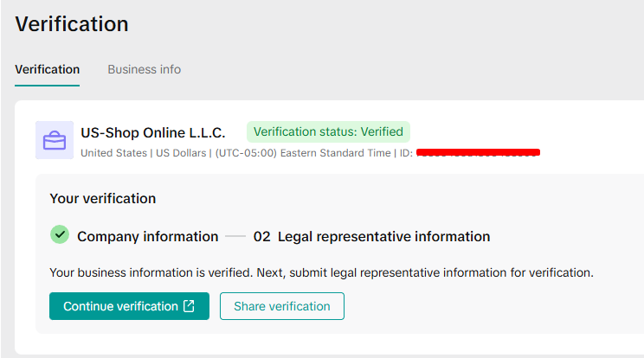Click the connector line between the steps
Image resolution: width=644 pixels, height=358 pixels.
click(235, 236)
